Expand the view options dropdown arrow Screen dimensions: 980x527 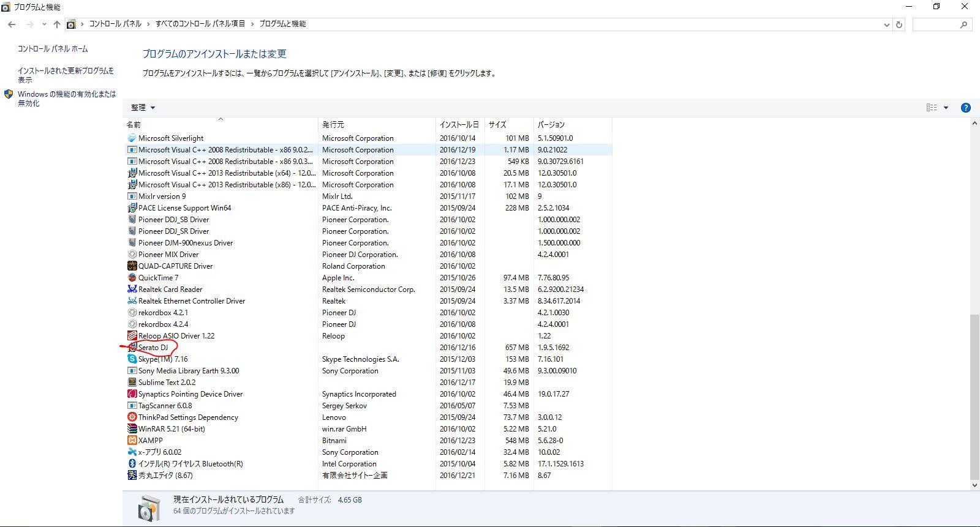coord(946,108)
